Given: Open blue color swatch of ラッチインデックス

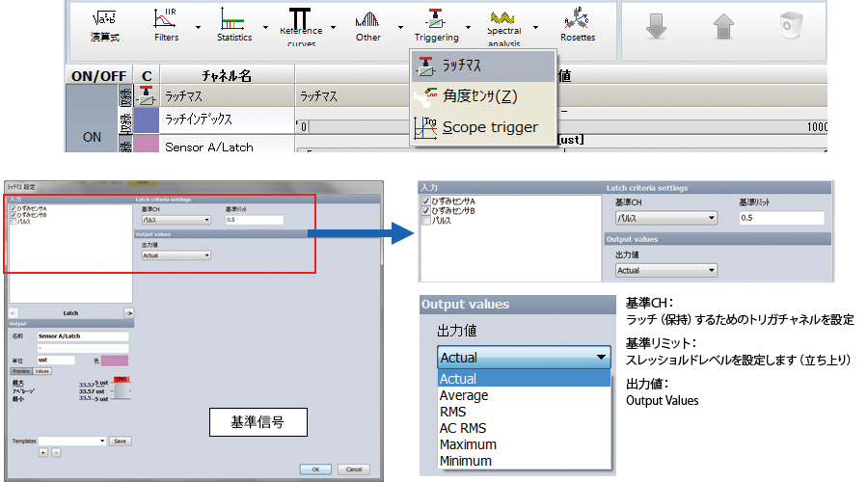Looking at the screenshot, I should coord(147,120).
